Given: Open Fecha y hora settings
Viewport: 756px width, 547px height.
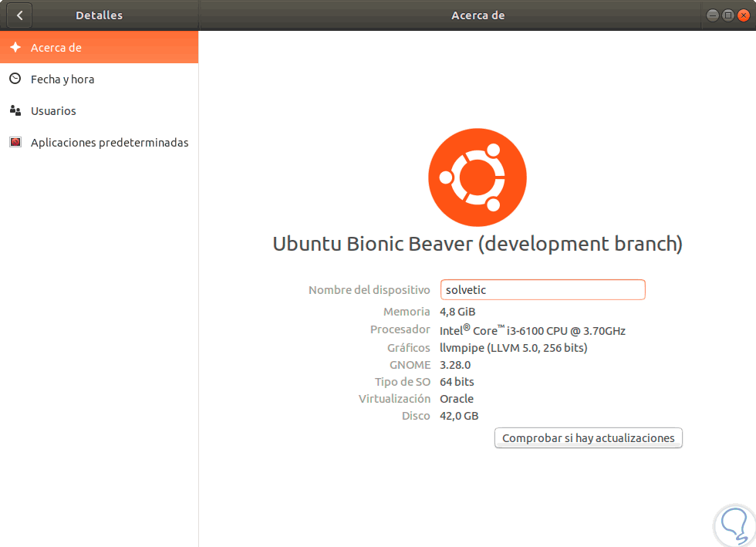Looking at the screenshot, I should tap(99, 79).
